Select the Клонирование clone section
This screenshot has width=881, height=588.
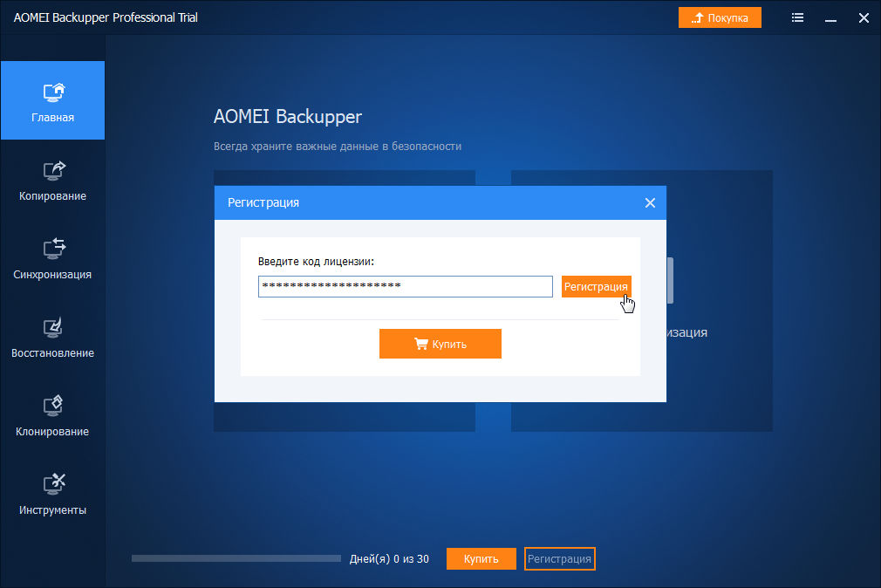point(52,415)
